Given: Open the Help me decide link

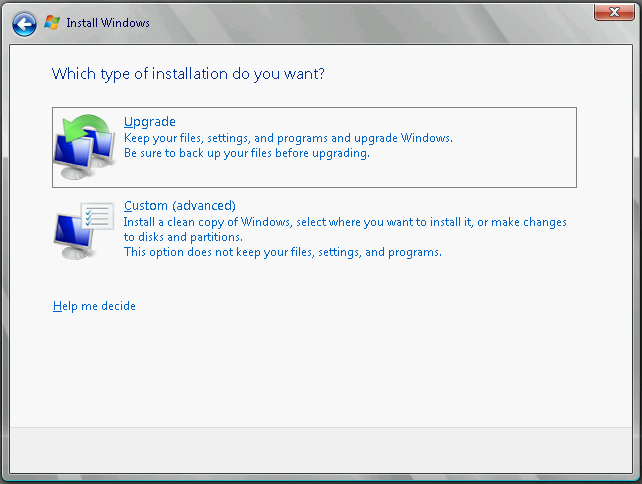Looking at the screenshot, I should pos(94,306).
